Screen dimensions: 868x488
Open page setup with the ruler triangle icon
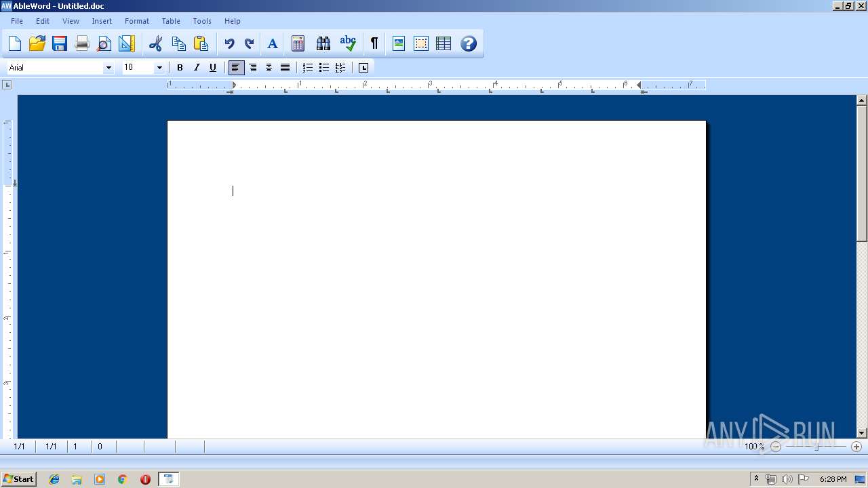(x=127, y=44)
